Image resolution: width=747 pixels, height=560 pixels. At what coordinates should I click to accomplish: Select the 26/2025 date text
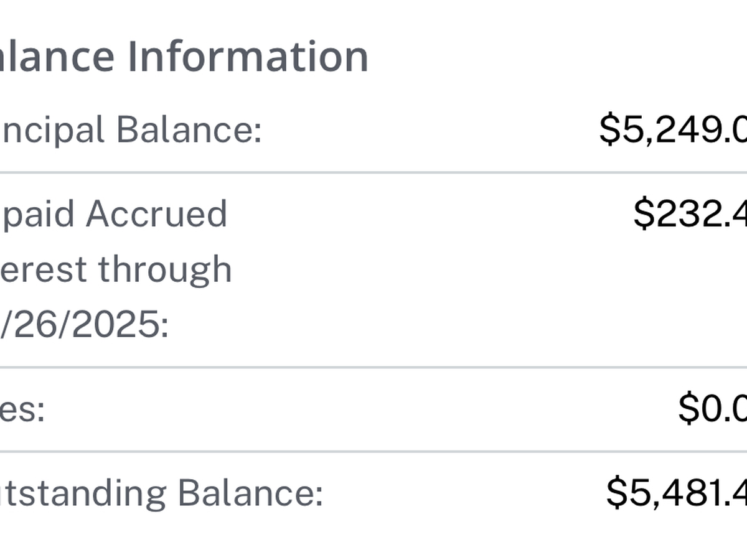pos(85,325)
